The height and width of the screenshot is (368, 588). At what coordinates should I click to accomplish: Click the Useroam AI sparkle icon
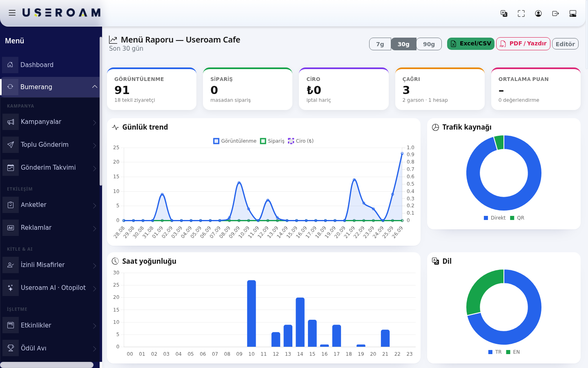11,288
